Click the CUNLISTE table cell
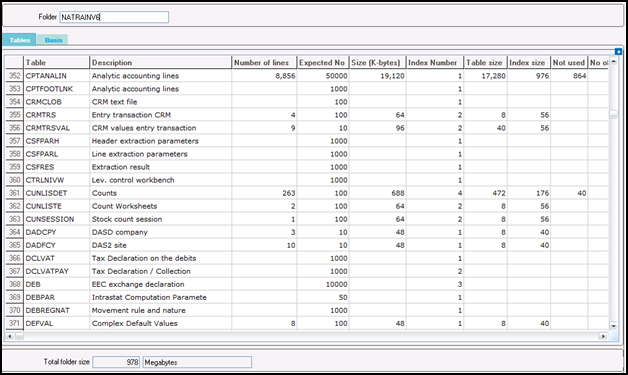This screenshot has width=628, height=375. 56,206
